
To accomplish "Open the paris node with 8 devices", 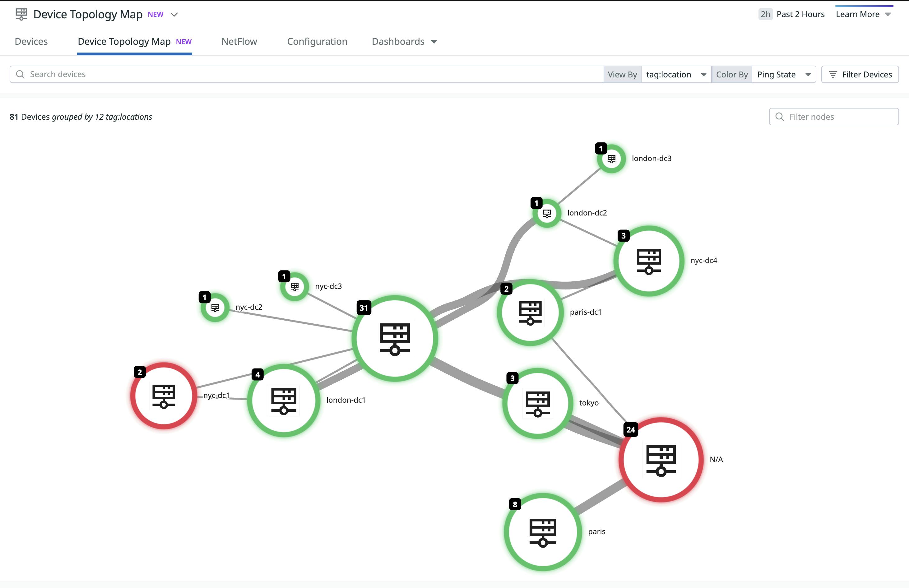I will click(x=542, y=532).
